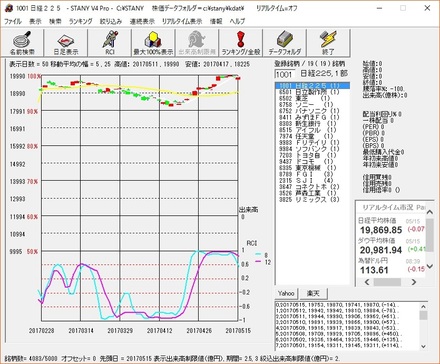Click right arrow of realtime market horizontal scrollbar
The height and width of the screenshot is (364, 440).
tap(414, 282)
